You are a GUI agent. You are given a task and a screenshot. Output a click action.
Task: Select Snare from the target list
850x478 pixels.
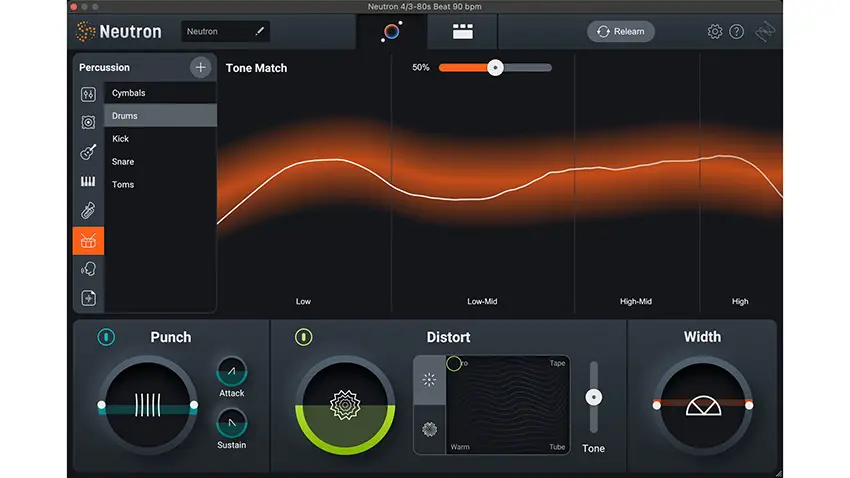[160, 162]
